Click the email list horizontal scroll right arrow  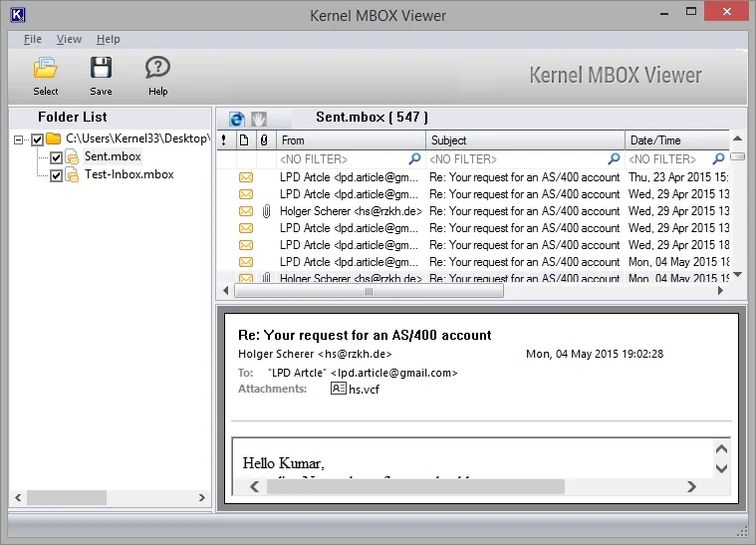720,290
